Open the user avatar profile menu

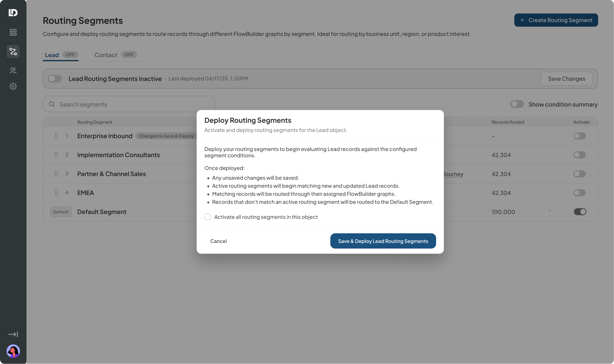point(13,351)
